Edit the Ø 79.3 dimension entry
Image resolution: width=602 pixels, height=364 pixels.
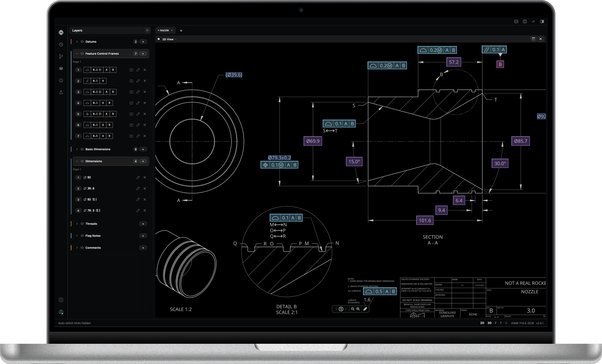[x=138, y=210]
